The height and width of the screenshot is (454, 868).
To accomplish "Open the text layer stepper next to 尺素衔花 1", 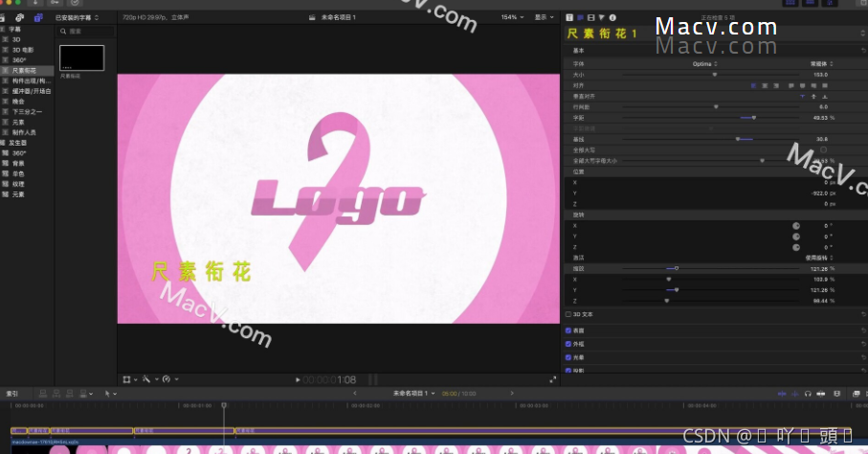I will point(863,34).
